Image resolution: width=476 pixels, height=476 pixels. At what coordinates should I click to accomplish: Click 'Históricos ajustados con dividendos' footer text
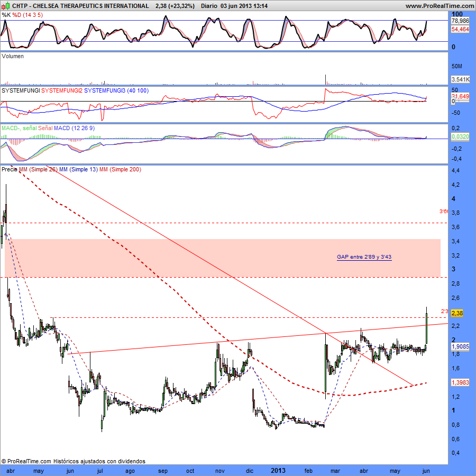[99, 461]
